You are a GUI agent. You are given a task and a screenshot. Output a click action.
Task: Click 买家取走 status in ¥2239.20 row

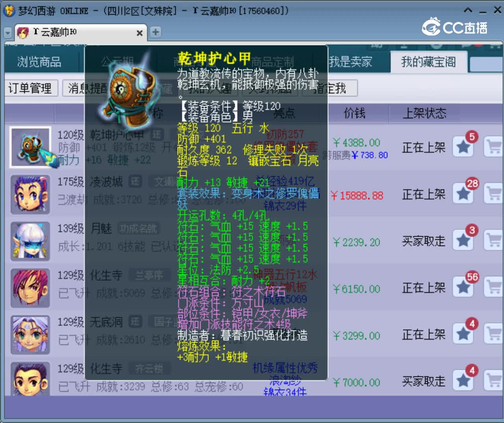point(424,241)
